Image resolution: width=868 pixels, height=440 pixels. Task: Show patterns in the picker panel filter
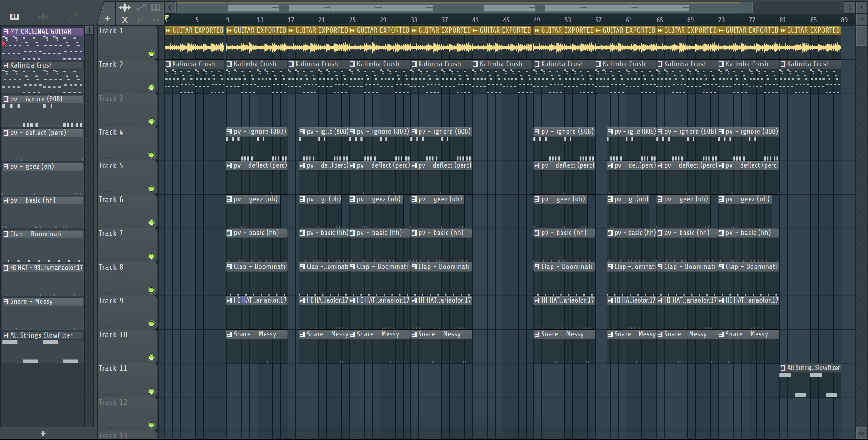pos(14,17)
